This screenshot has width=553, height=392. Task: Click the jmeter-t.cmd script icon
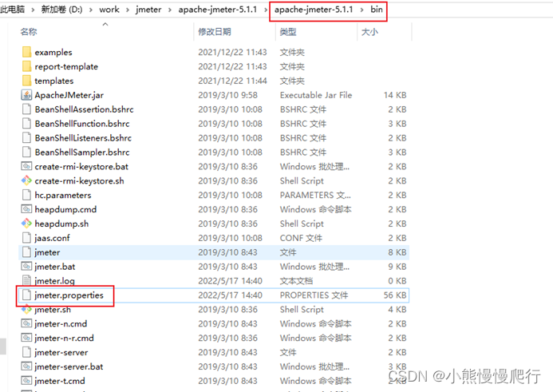coord(26,381)
